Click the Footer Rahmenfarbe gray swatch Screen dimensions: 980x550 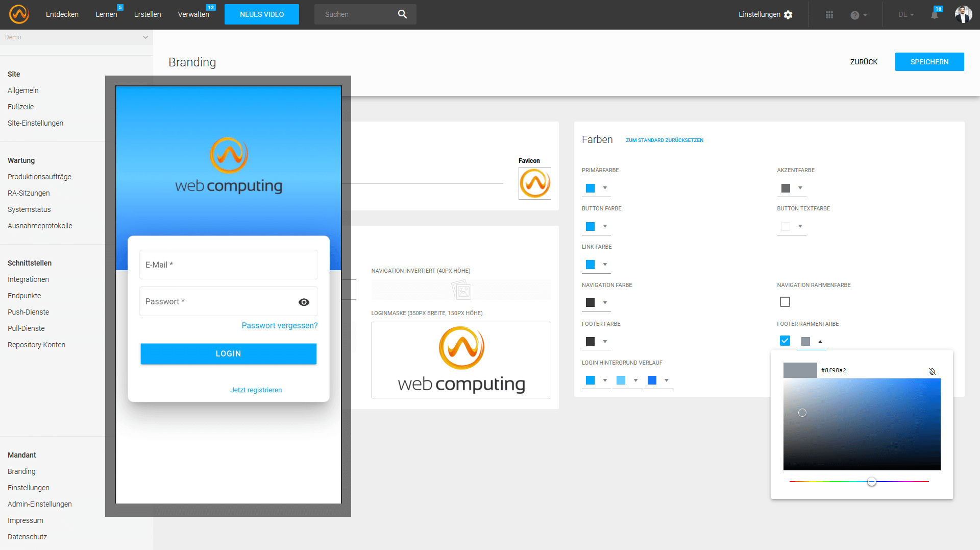[805, 341]
